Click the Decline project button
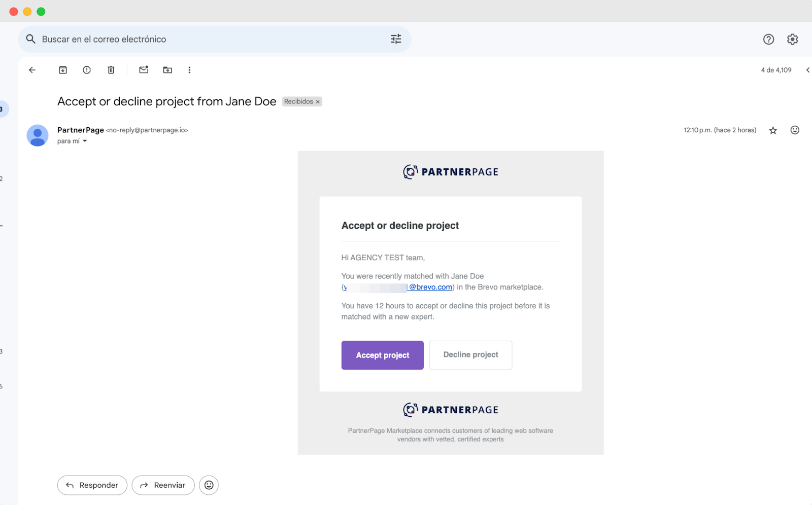 click(x=470, y=355)
